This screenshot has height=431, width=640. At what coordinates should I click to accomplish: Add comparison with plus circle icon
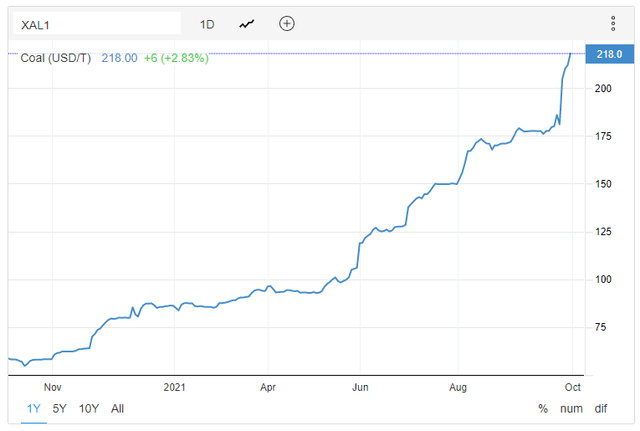tap(287, 24)
